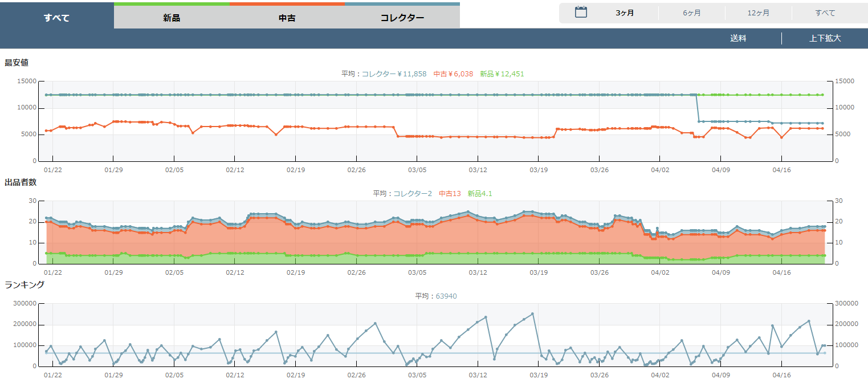Click the 送料 button
The image size is (868, 383).
(738, 38)
